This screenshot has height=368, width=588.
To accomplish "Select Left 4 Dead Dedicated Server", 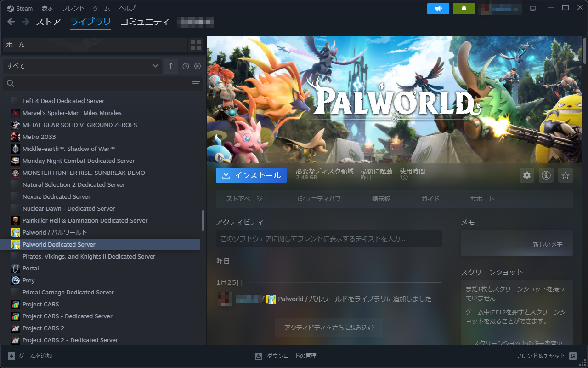I will (102, 101).
